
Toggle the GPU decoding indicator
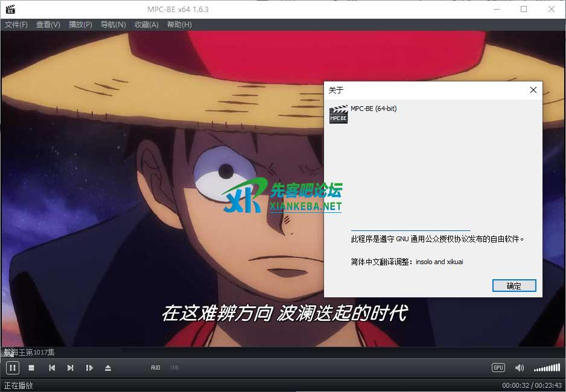[498, 368]
